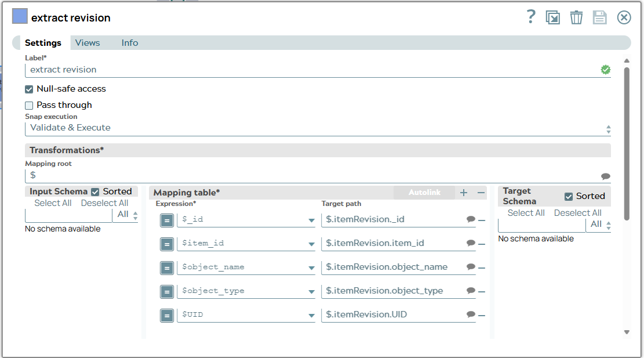
Task: Add a mapping table row with plus
Action: coord(464,193)
